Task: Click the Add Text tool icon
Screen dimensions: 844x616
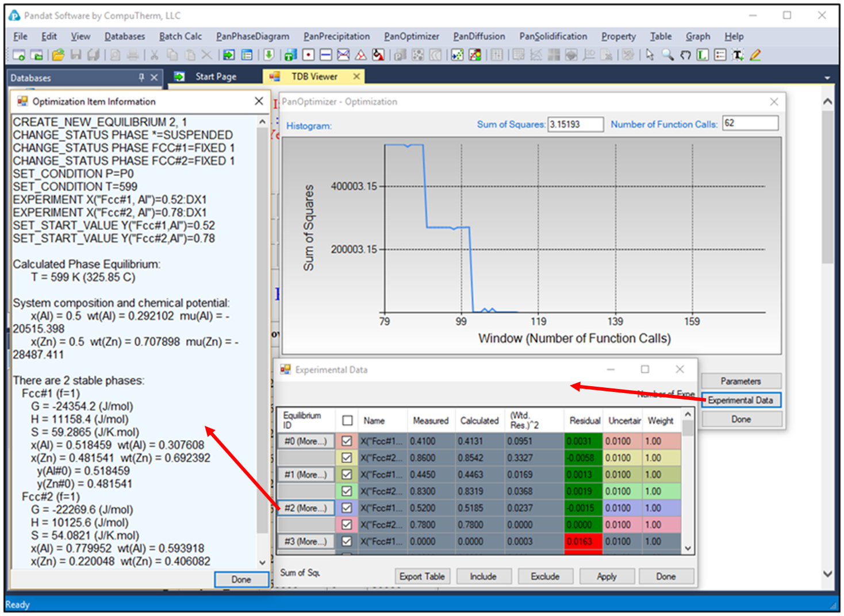Action: (738, 55)
